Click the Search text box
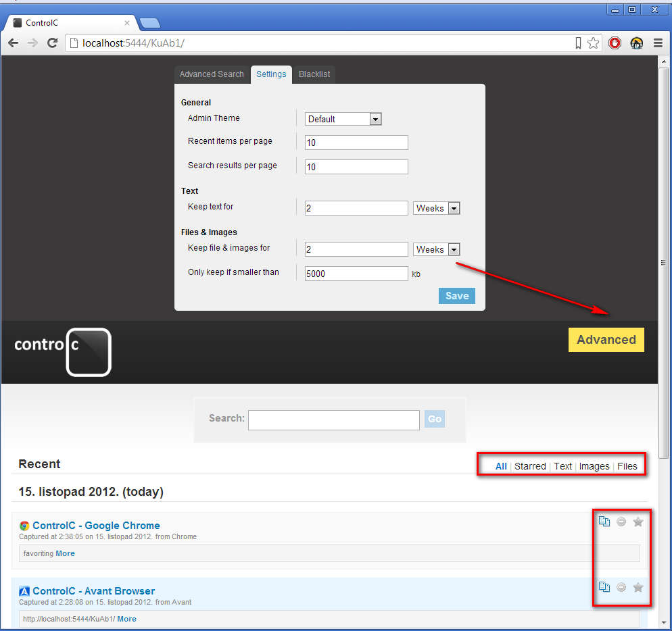This screenshot has height=631, width=672. pyautogui.click(x=334, y=420)
